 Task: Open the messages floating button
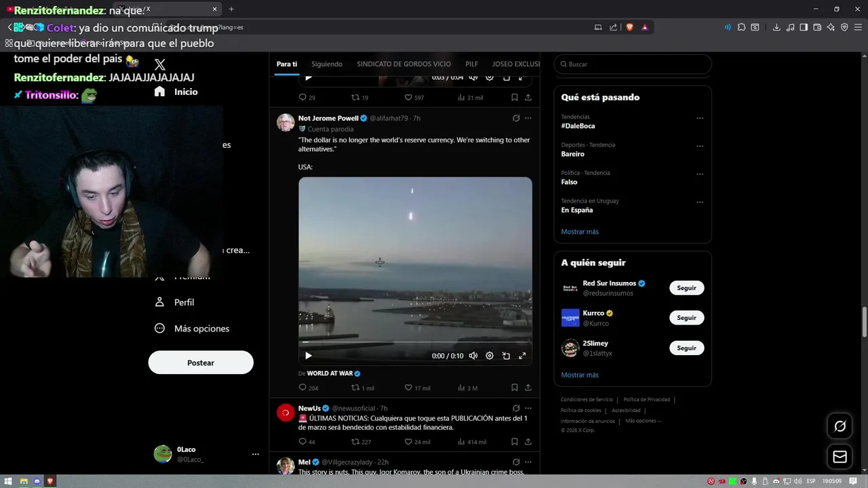pyautogui.click(x=840, y=457)
